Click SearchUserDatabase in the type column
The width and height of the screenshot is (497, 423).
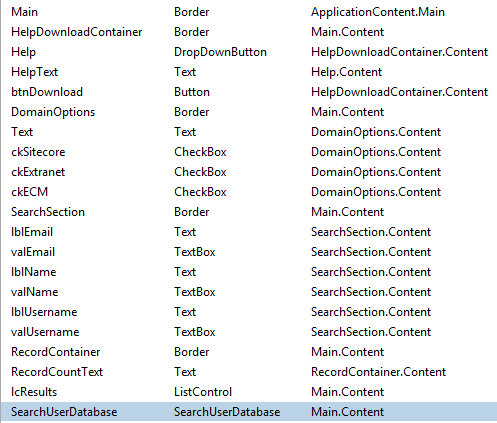[x=227, y=412]
